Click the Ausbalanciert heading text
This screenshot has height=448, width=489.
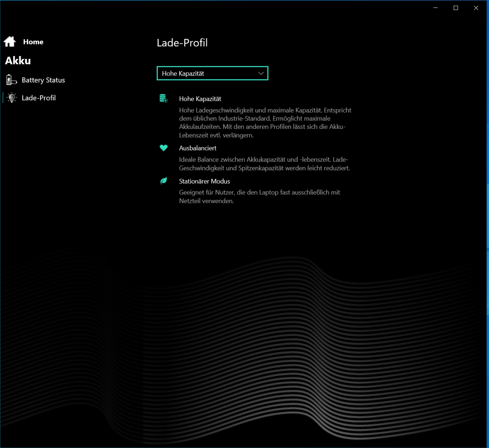click(197, 148)
